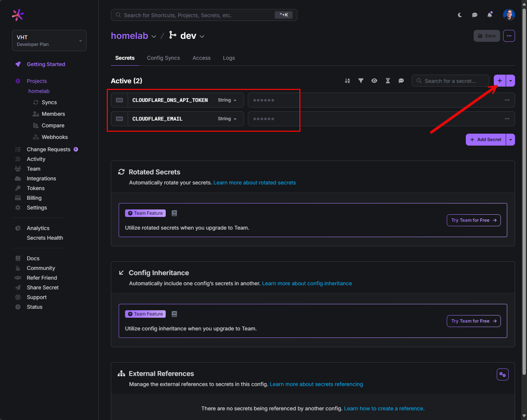Open secret comments bubble icon in toolbar
Viewport: 527px width, 420px height.
tap(401, 81)
